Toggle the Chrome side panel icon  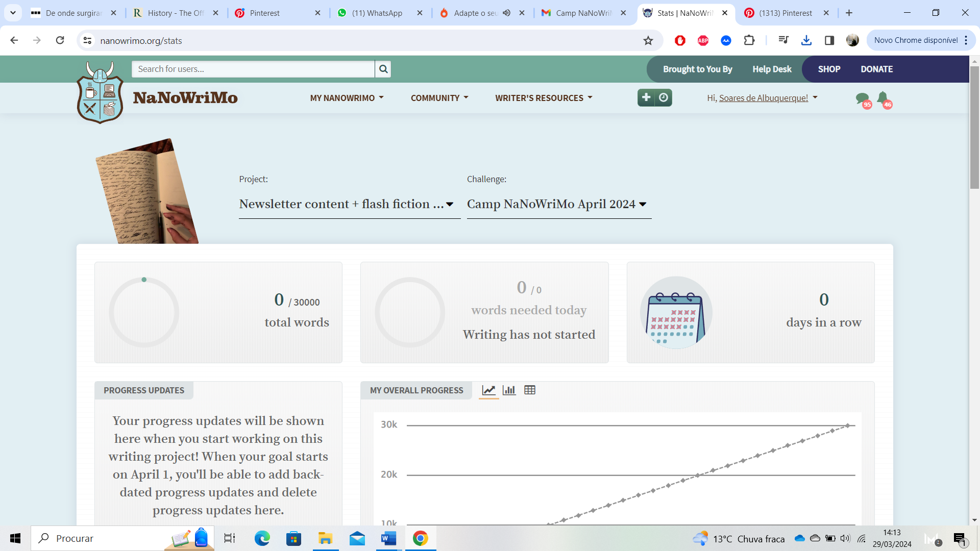pos(829,40)
